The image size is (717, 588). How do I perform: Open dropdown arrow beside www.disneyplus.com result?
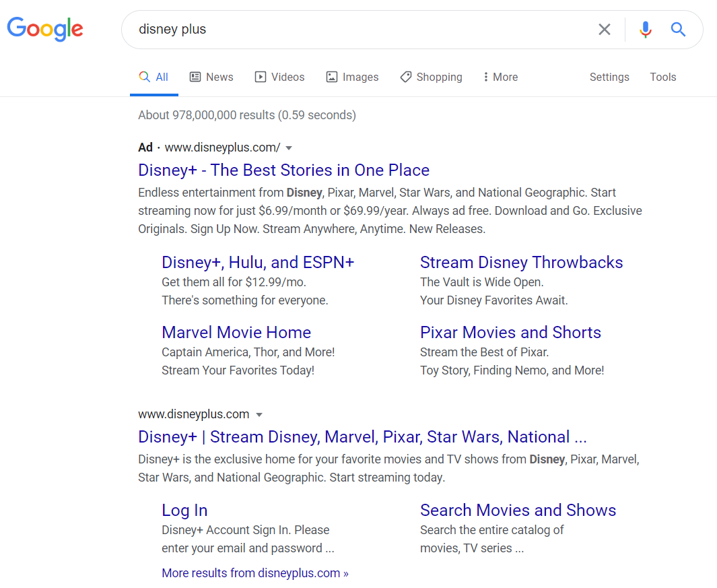(259, 414)
